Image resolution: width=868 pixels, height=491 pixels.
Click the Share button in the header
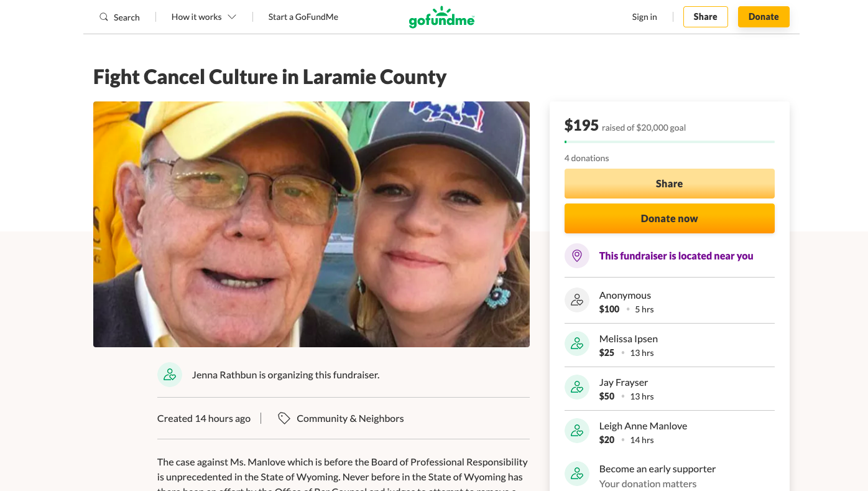coord(705,17)
